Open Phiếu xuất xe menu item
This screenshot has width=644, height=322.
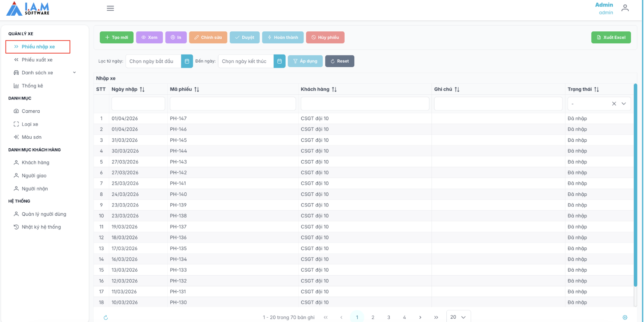[x=37, y=60]
